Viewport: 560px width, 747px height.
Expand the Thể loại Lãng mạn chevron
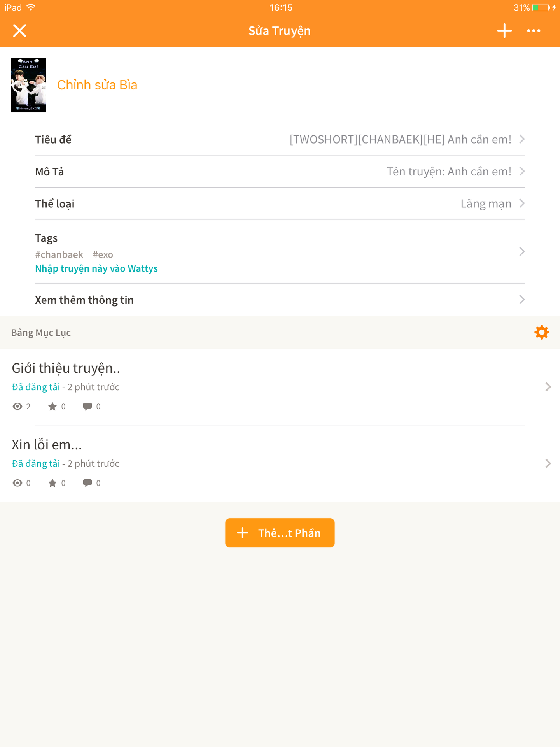[x=522, y=203]
